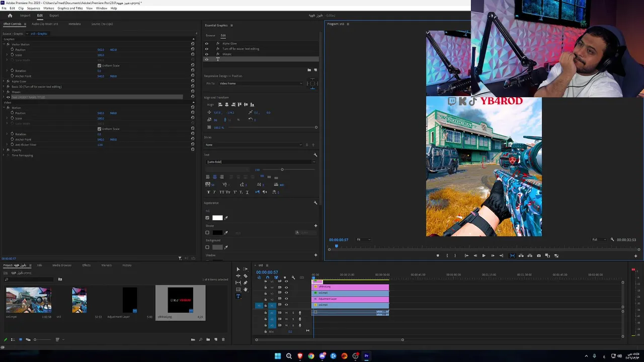Step forward one frame
Image resolution: width=644 pixels, height=362 pixels.
(493, 255)
